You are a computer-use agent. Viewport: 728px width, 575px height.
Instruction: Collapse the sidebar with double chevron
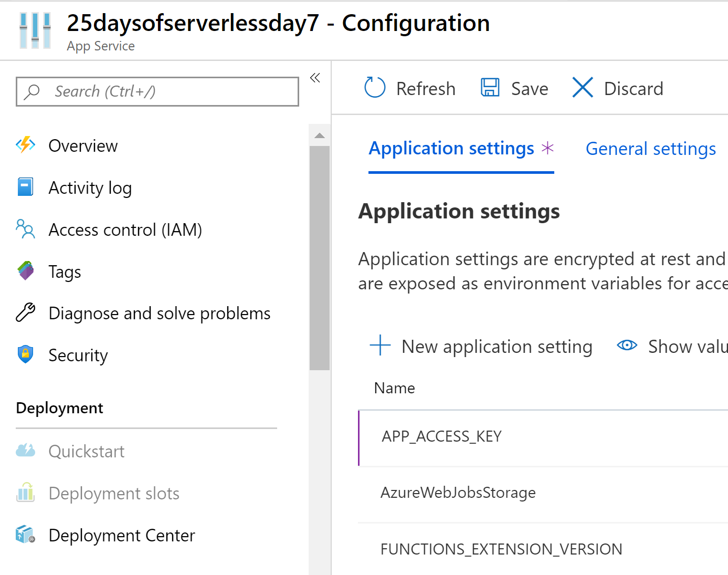point(315,78)
